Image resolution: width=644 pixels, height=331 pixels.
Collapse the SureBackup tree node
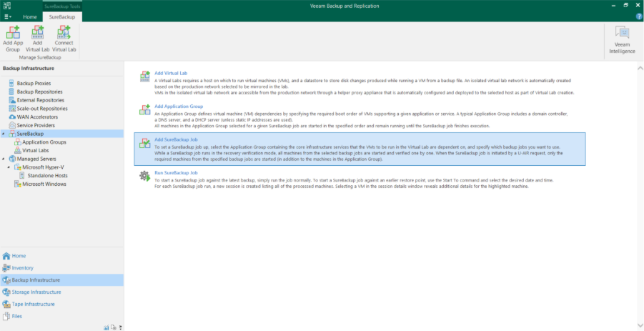coord(4,134)
